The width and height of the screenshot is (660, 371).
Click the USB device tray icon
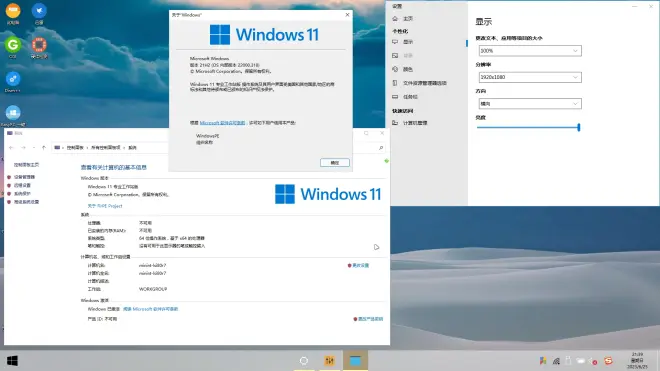pos(568,361)
